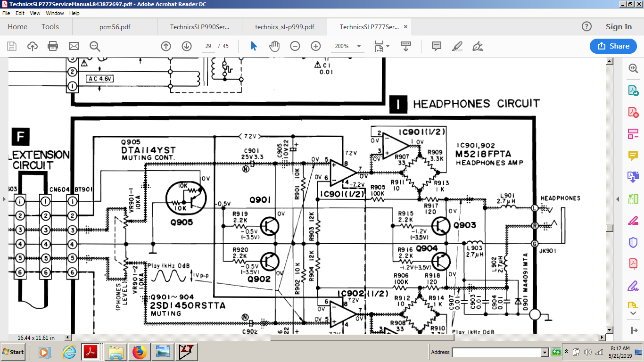
Task: Open Firefox from taskbar
Action: (139, 352)
